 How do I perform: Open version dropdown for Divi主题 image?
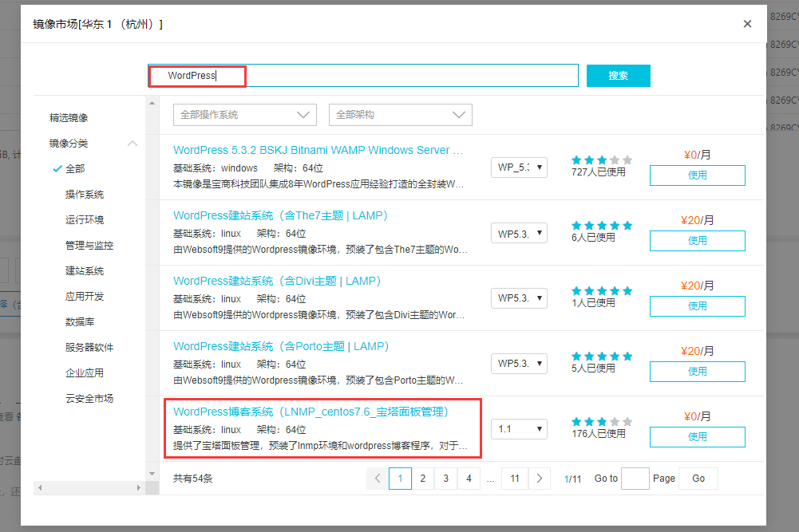coord(519,298)
